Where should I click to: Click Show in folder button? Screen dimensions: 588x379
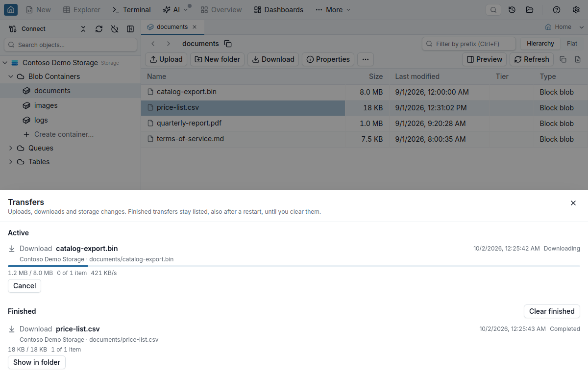point(37,362)
